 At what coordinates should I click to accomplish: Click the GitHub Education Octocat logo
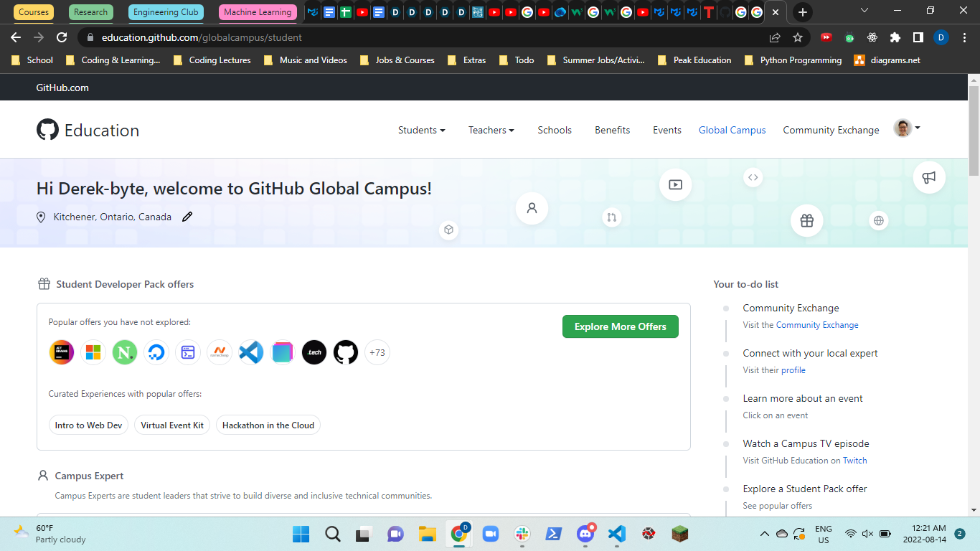(x=47, y=130)
